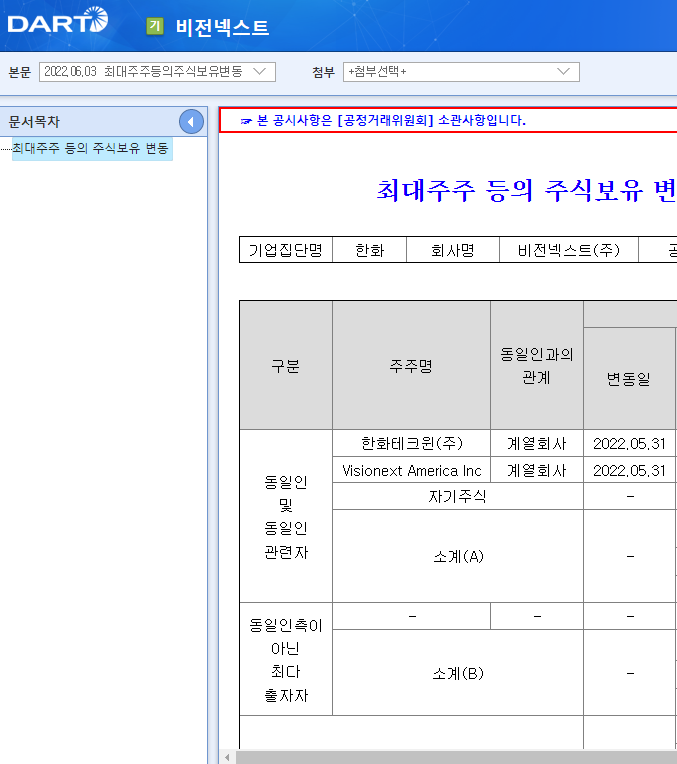
Task: Click the 비전넥스트(주) company cell
Action: pyautogui.click(x=569, y=250)
